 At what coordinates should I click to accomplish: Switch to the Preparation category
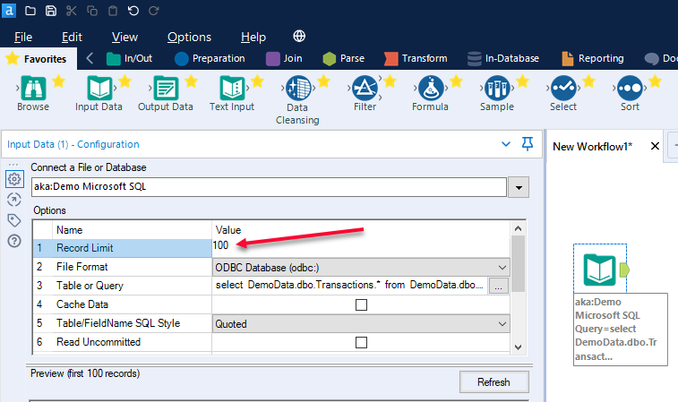210,58
